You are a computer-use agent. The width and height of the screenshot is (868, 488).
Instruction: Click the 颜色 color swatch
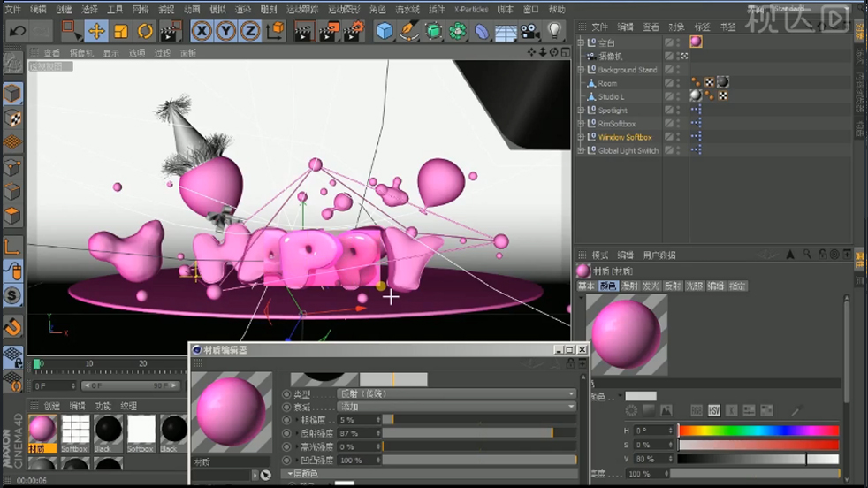click(x=641, y=396)
